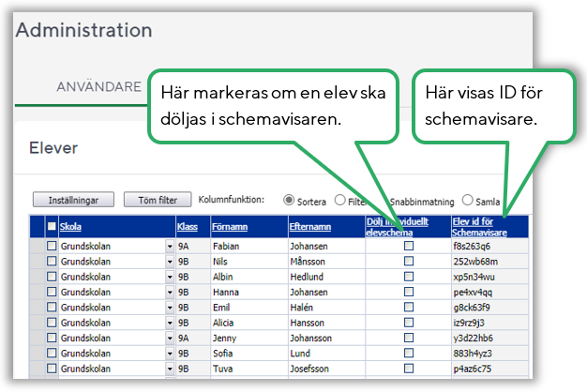Expand the Skola dropdown for Fabian's row
The image size is (587, 392).
[x=170, y=246]
